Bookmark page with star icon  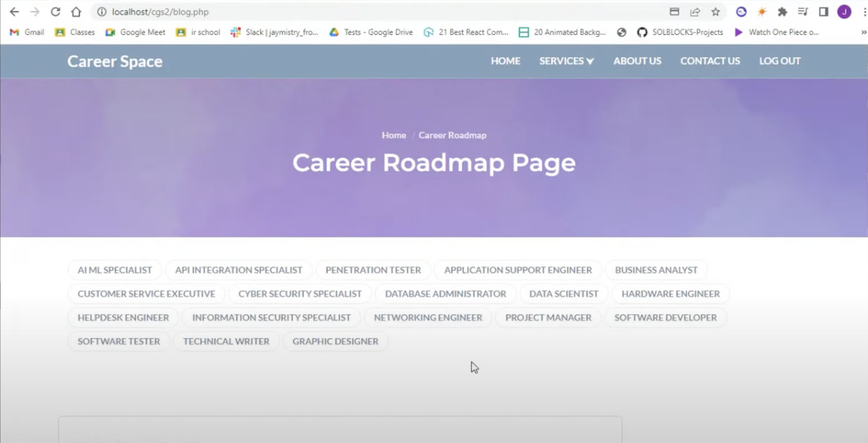point(716,12)
